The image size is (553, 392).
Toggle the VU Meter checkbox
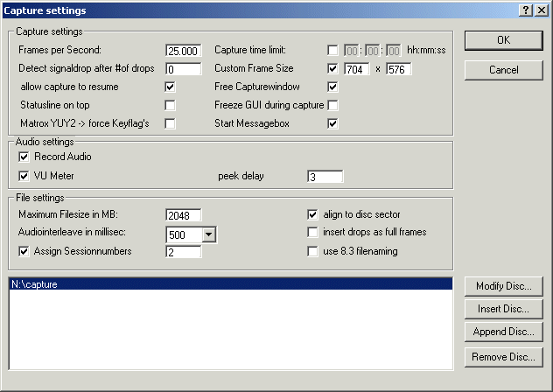pyautogui.click(x=24, y=176)
